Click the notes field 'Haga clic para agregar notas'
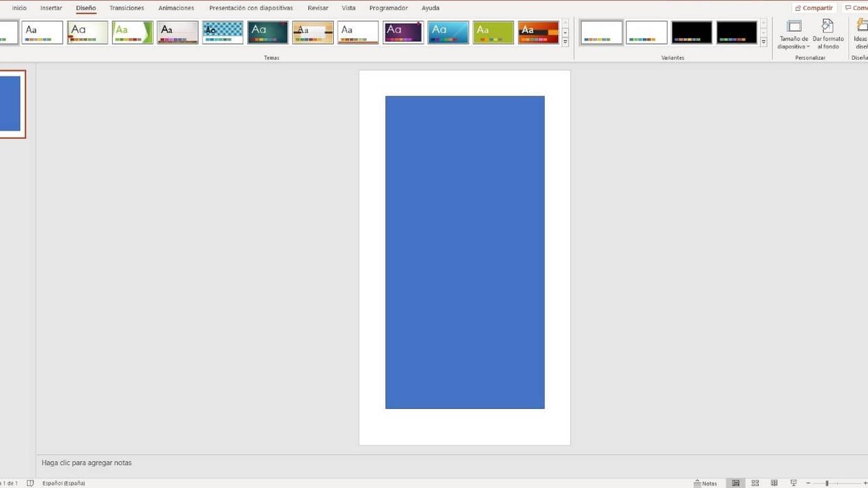868x488 pixels. (x=86, y=463)
